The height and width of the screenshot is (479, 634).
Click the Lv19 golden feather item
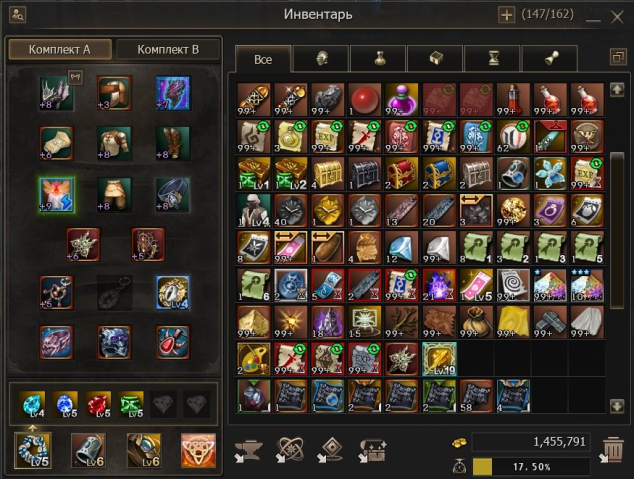coord(439,359)
